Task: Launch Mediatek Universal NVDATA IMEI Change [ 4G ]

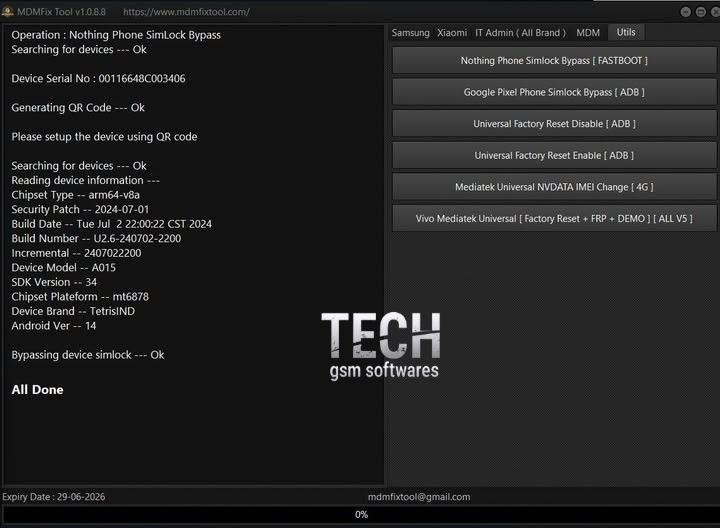Action: coord(554,187)
